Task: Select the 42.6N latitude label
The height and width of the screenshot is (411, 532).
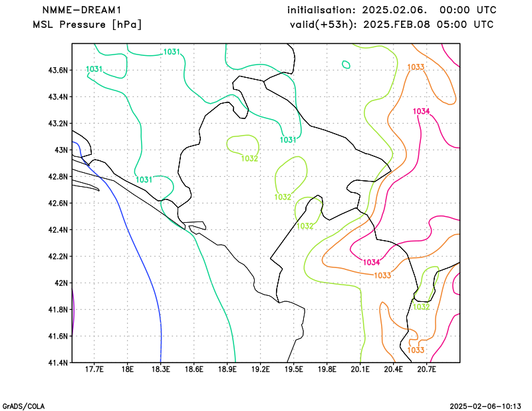Action: click(58, 203)
